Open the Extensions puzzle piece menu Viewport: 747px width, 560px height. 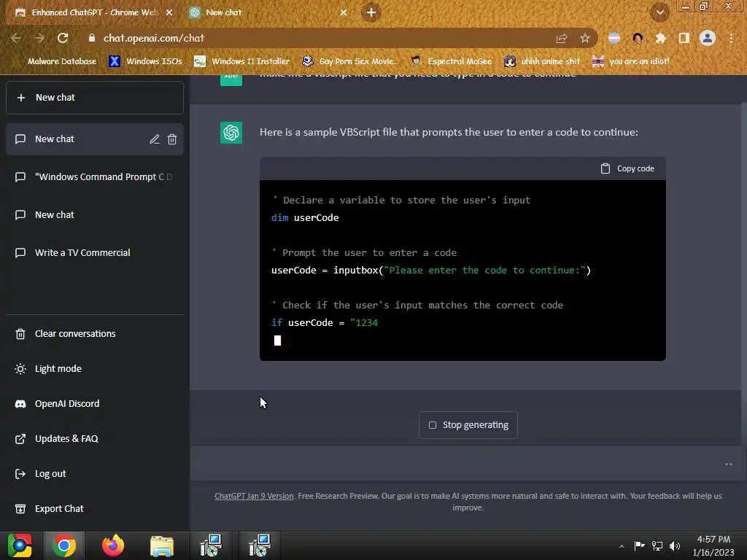(660, 38)
